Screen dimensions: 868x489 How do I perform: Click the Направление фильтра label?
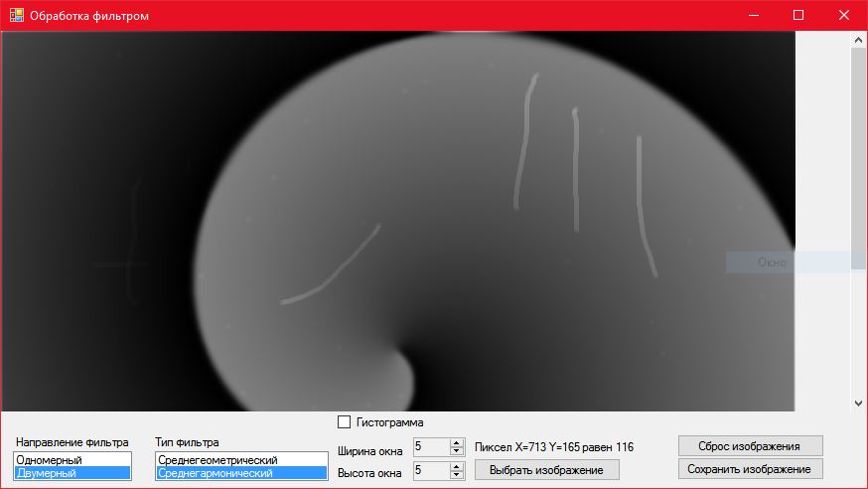72,442
